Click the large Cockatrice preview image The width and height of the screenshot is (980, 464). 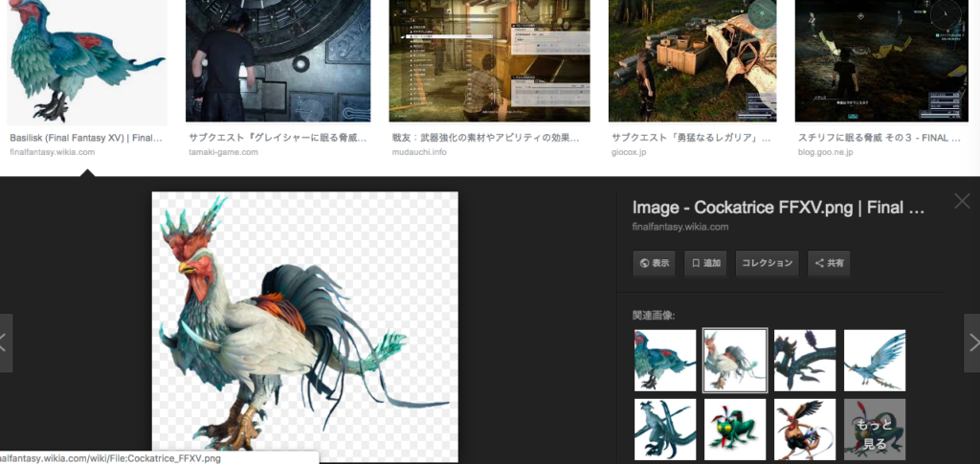pyautogui.click(x=305, y=327)
